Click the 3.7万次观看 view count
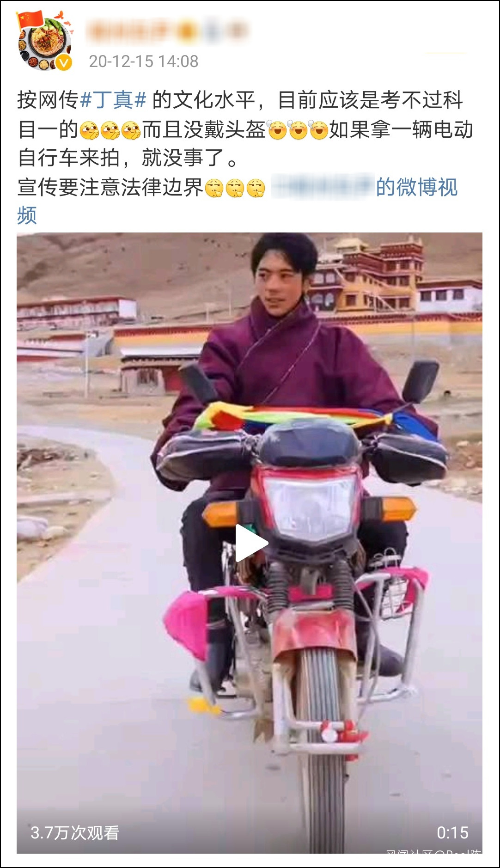The height and width of the screenshot is (868, 500). pos(75,833)
